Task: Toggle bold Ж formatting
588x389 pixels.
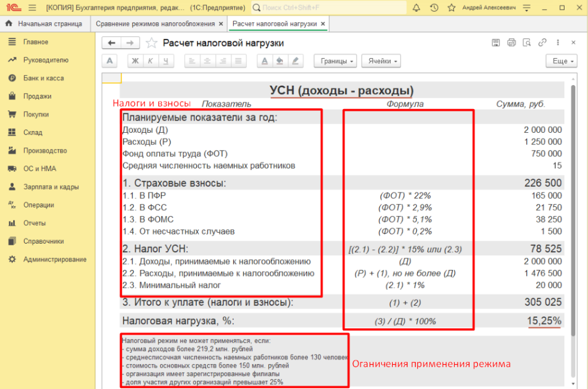Action: tap(136, 61)
